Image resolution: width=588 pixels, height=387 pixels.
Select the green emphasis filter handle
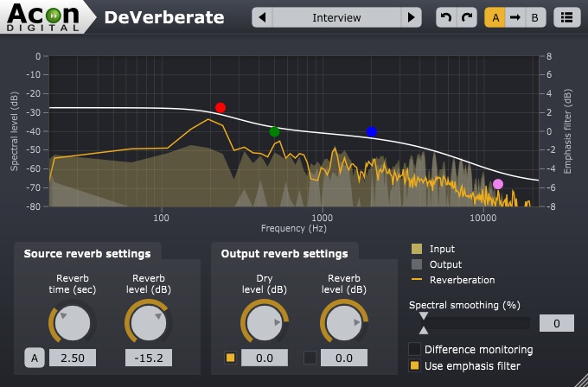point(274,132)
